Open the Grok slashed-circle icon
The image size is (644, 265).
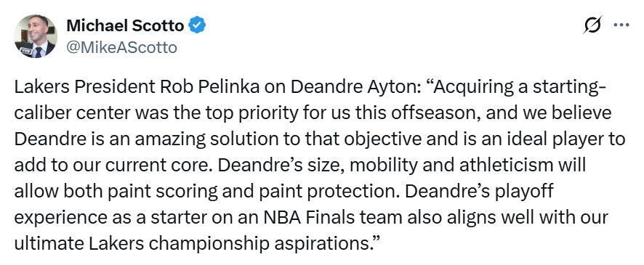click(x=592, y=25)
